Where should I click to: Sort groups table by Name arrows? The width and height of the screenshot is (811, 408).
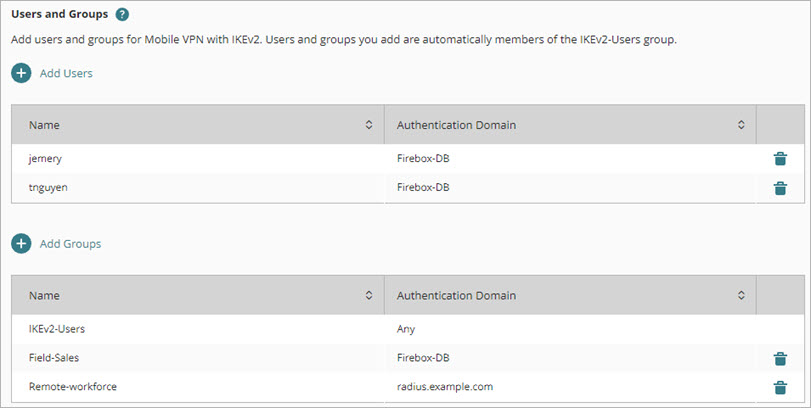click(369, 295)
